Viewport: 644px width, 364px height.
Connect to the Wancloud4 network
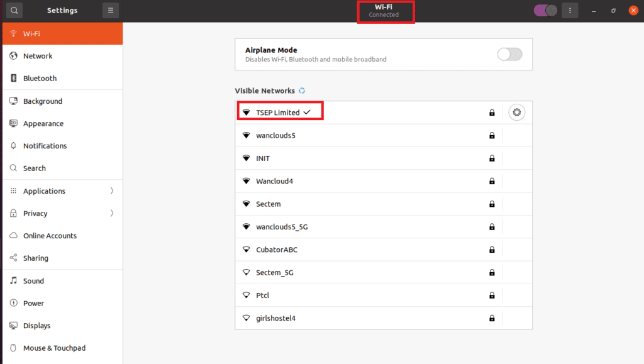(274, 180)
